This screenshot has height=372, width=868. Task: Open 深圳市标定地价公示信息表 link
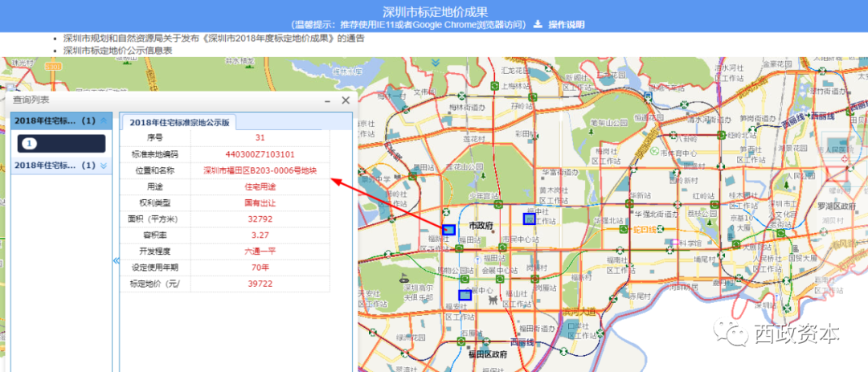117,50
